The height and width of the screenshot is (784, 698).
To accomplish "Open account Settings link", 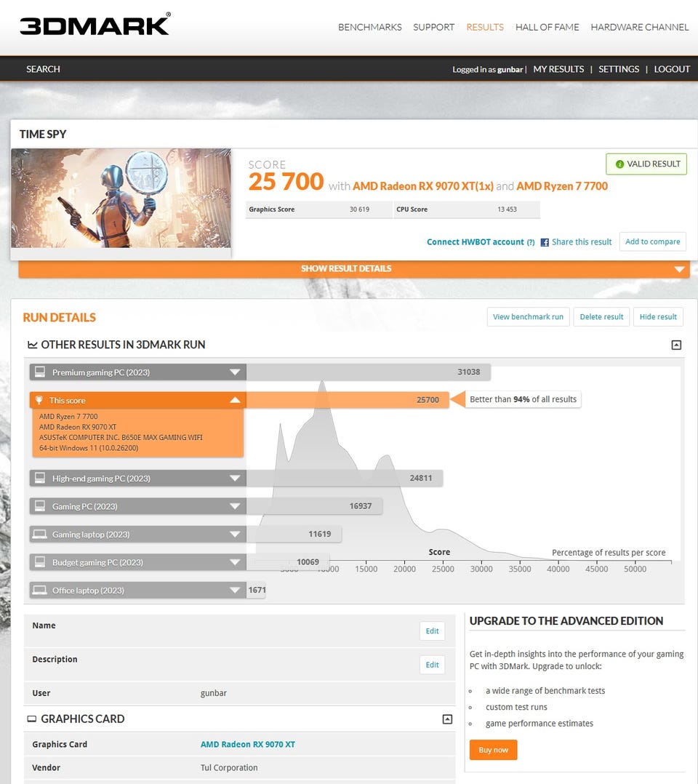I will click(x=619, y=69).
